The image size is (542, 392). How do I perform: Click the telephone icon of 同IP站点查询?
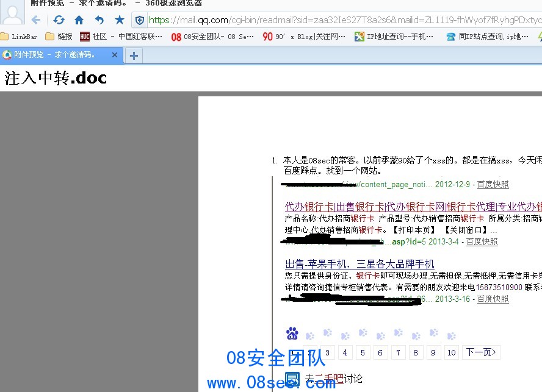tap(450, 37)
